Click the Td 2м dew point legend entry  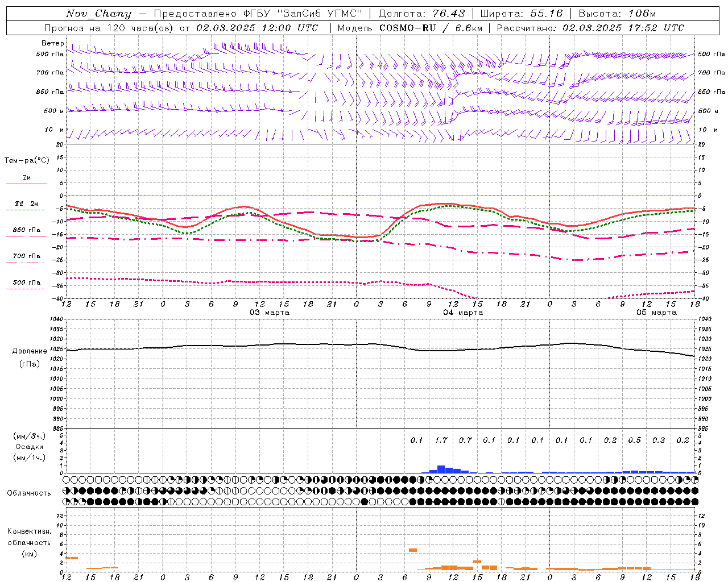(x=27, y=203)
